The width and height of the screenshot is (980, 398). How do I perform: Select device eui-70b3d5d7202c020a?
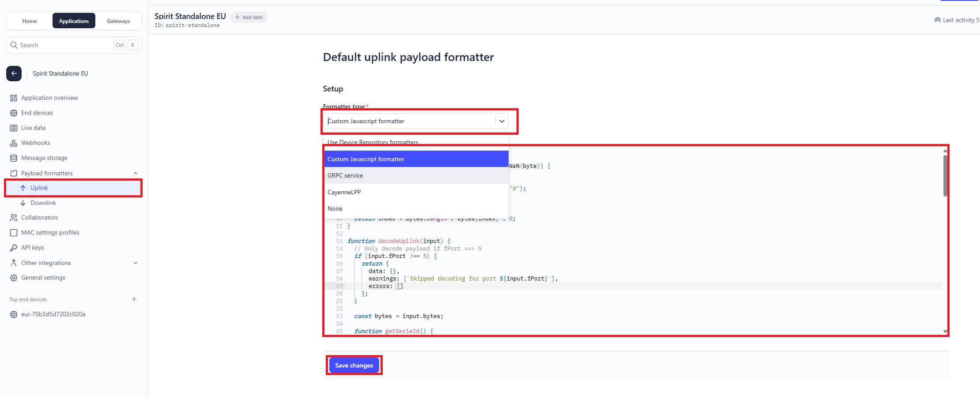53,314
